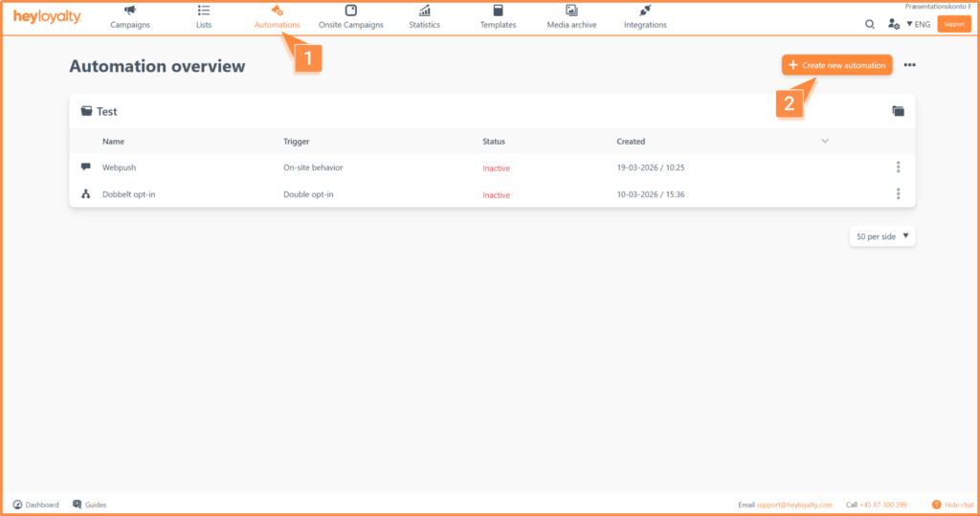Click the Webpush speech bubble icon

[86, 168]
